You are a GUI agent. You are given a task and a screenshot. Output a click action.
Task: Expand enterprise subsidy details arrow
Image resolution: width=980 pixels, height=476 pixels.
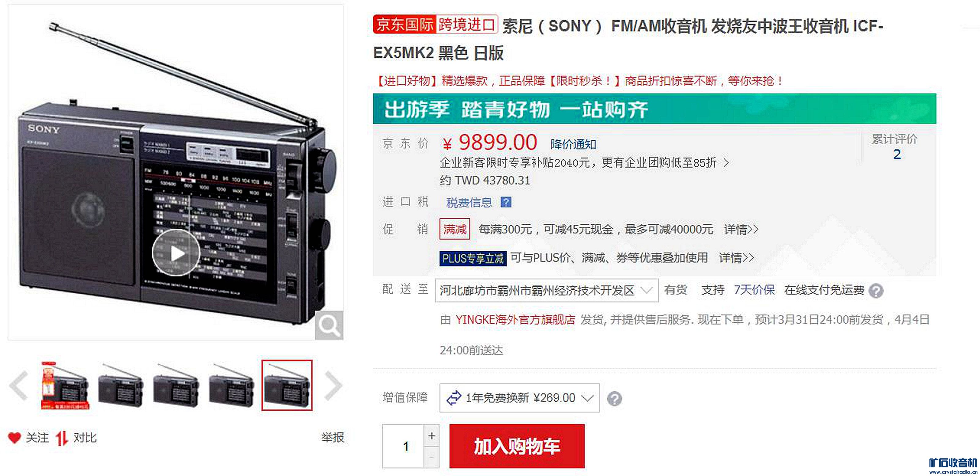726,163
